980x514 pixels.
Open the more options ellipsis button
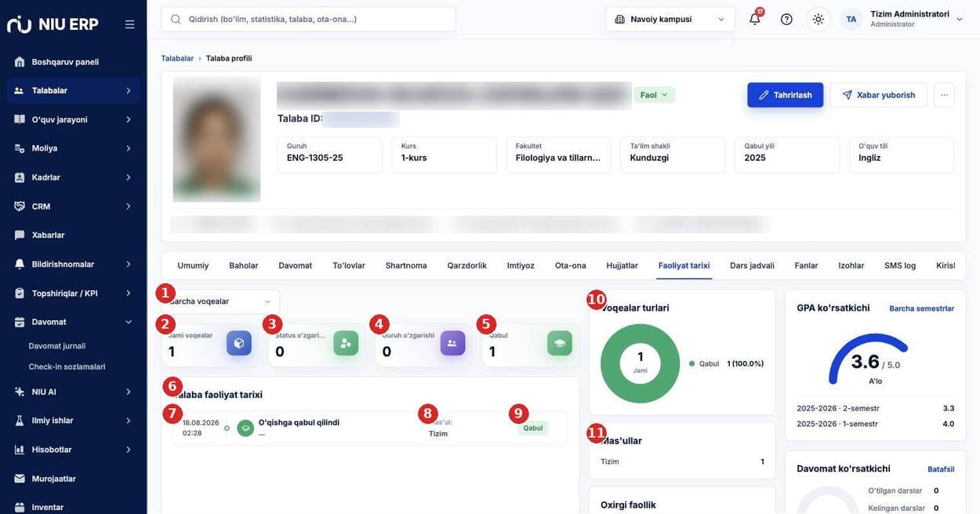tap(944, 95)
